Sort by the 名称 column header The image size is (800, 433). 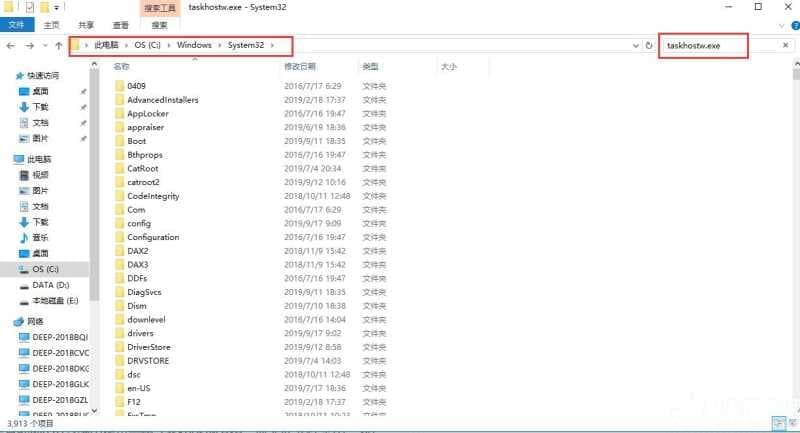[121, 66]
